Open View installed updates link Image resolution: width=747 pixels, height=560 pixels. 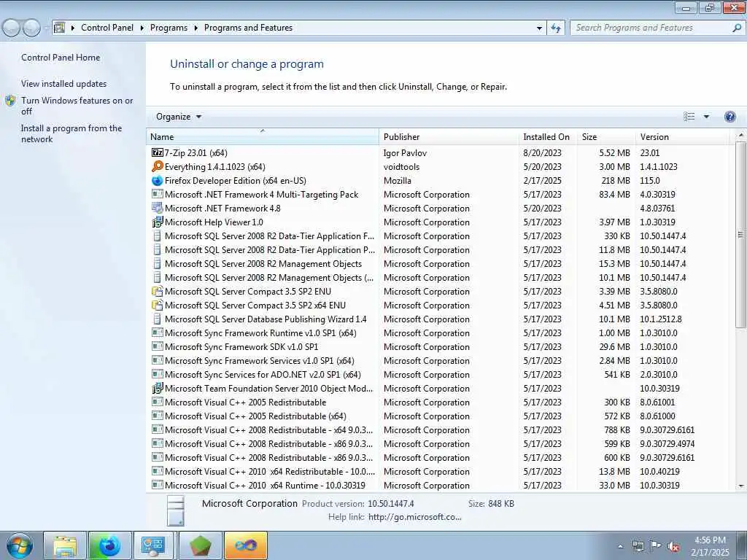click(x=64, y=84)
